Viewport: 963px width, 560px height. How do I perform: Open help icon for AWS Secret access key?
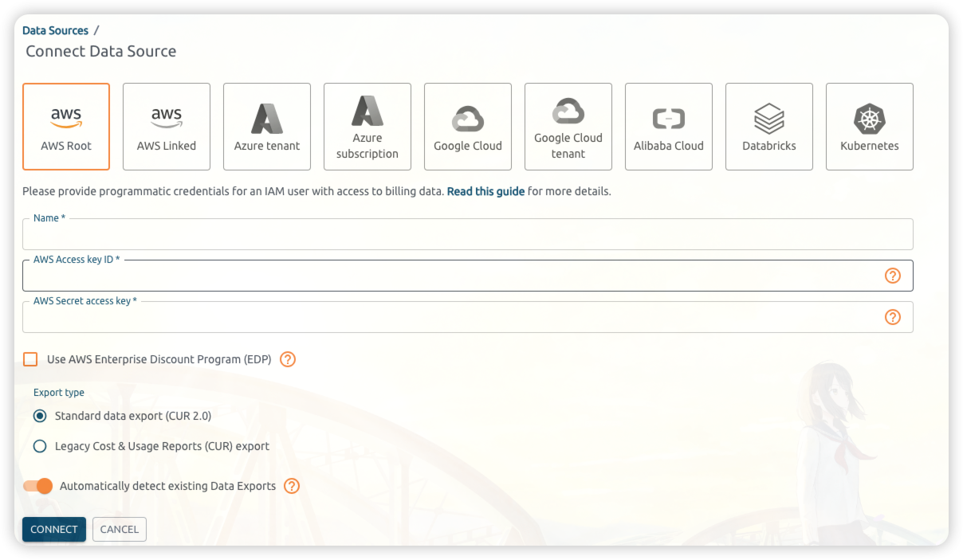click(x=893, y=317)
